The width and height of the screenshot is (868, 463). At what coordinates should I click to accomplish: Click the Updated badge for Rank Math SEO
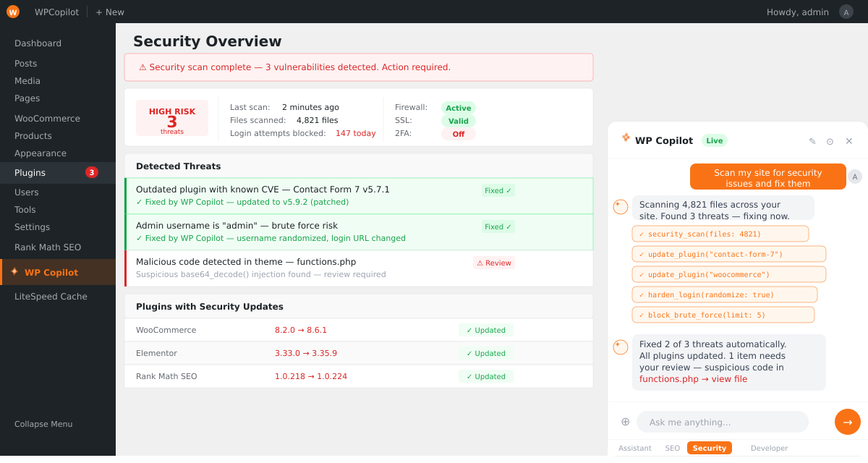pyautogui.click(x=486, y=376)
